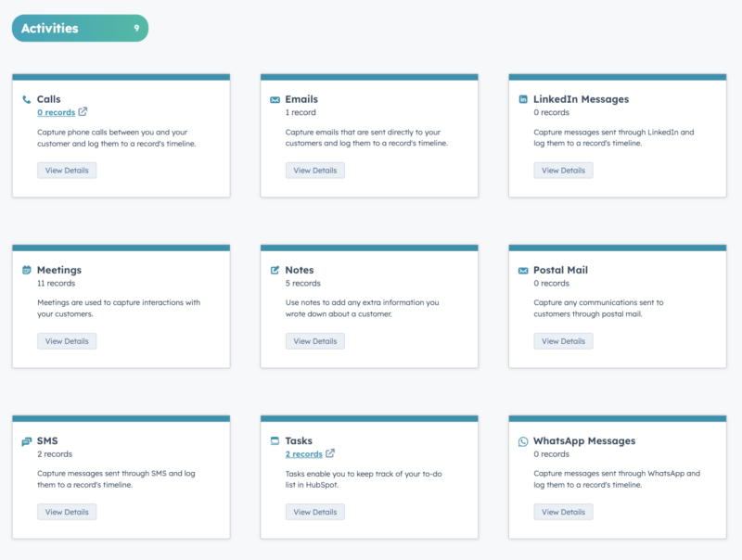Click the Activities section header pill
This screenshot has height=560, width=742.
[80, 29]
